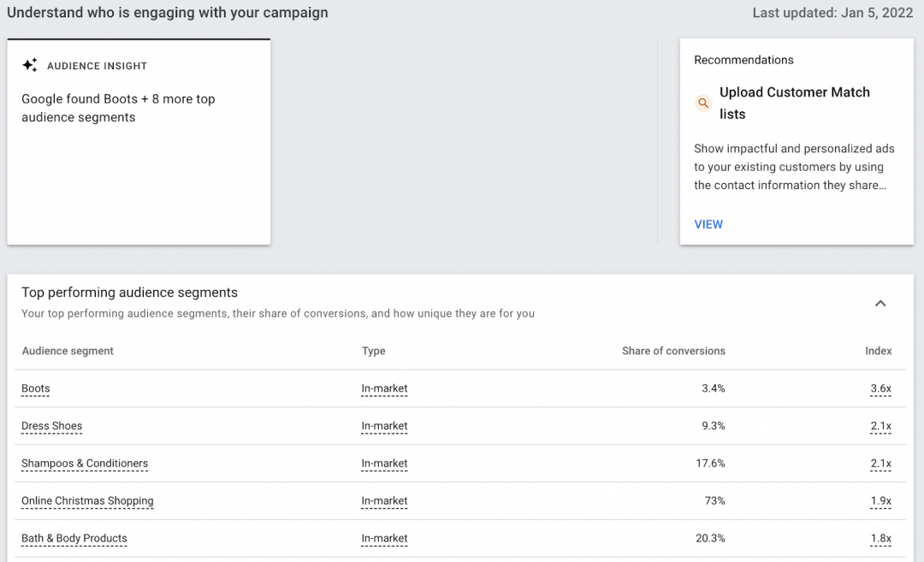Select the Bath & Body Products segment
924x562 pixels.
point(74,539)
